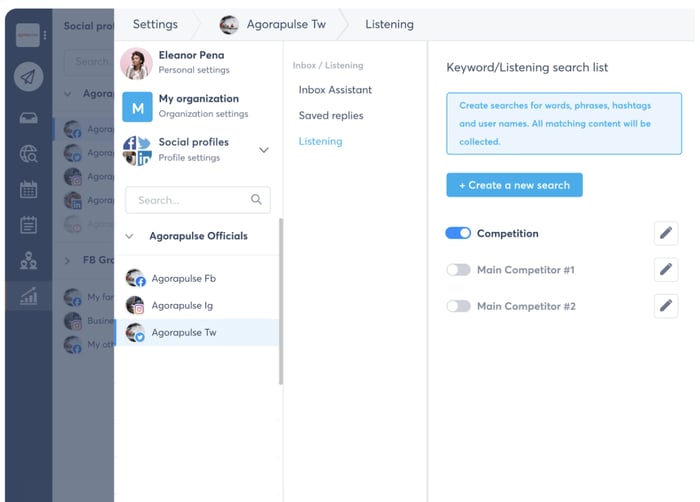Open the publishing lists clipboard icon in sidebar
The width and height of the screenshot is (700, 502).
[x=28, y=225]
